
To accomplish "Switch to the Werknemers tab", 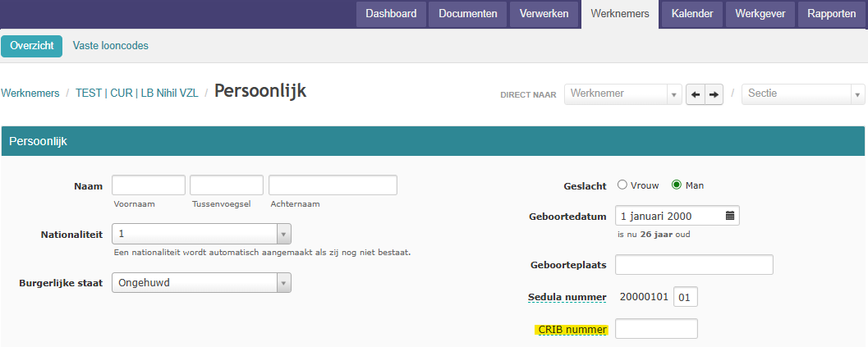I will click(620, 15).
